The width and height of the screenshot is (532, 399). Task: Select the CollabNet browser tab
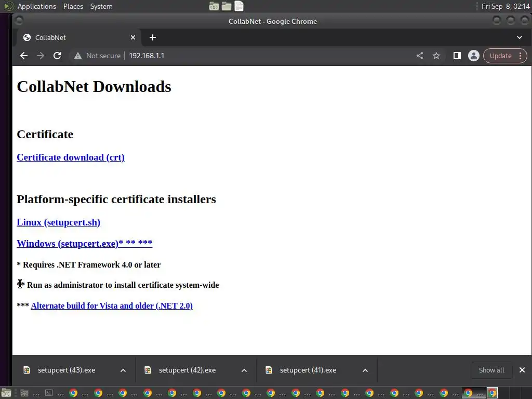[79, 37]
